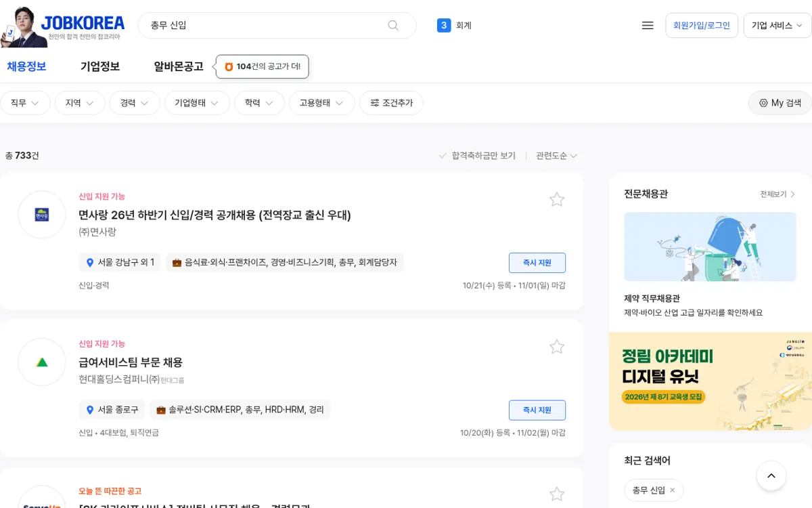This screenshot has width=812, height=508.
Task: Click 현대홀딩스컴퍼니(주) company name
Action: pyautogui.click(x=119, y=379)
